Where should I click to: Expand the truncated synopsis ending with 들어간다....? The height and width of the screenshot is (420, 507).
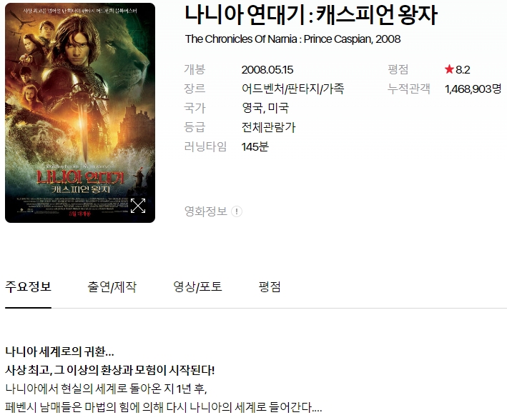coord(317,408)
